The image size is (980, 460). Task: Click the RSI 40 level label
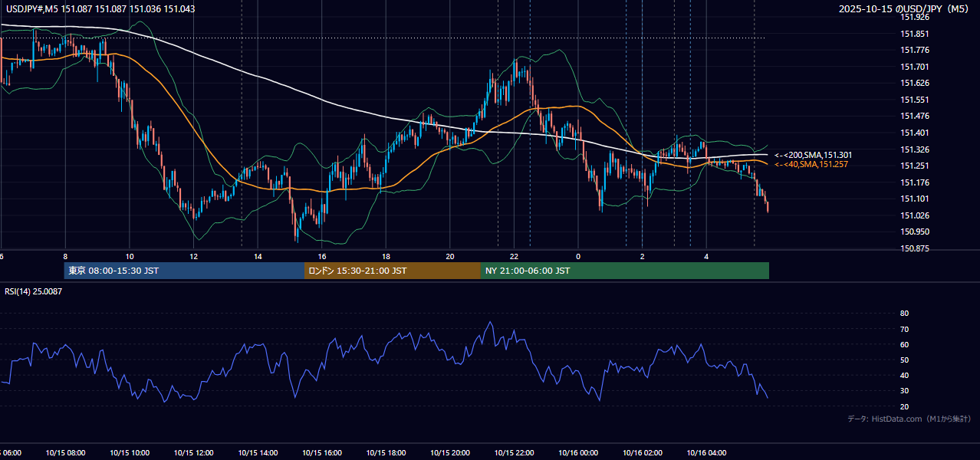[904, 376]
